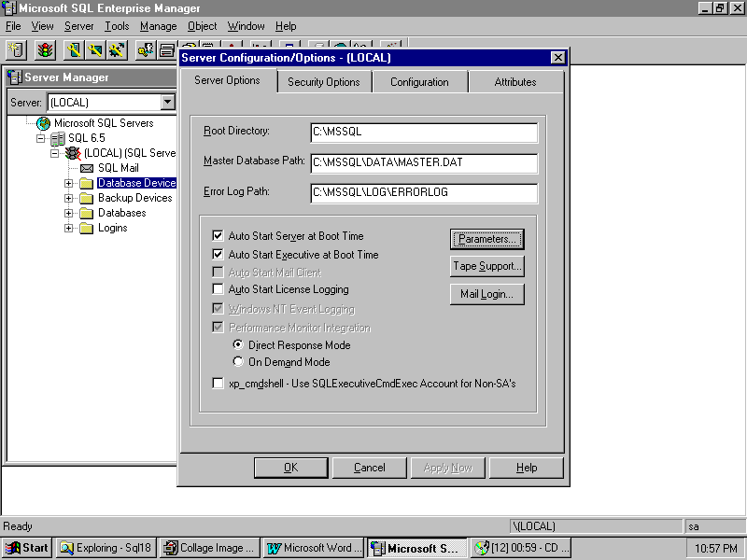Viewport: 747px width, 560px height.
Task: Click the Backup Devices folder icon
Action: 87,198
